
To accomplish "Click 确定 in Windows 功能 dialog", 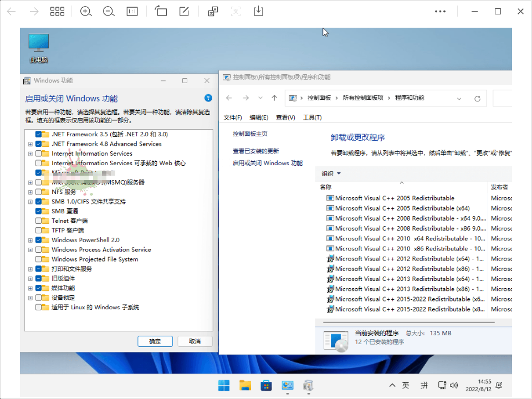I will [155, 341].
